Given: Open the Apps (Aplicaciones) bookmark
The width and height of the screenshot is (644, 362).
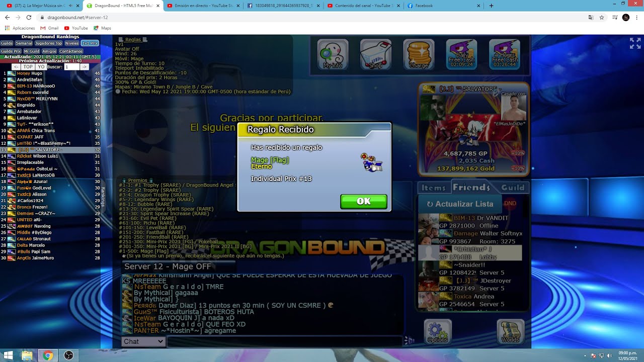Looking at the screenshot, I should (x=20, y=28).
